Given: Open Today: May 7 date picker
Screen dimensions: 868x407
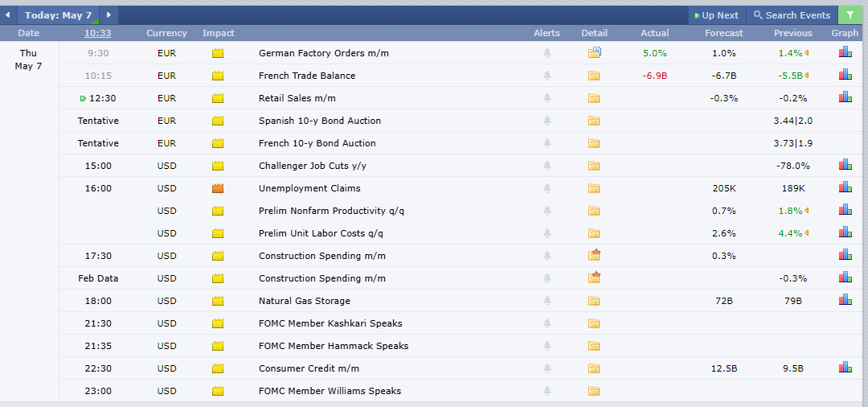Looking at the screenshot, I should tap(58, 15).
